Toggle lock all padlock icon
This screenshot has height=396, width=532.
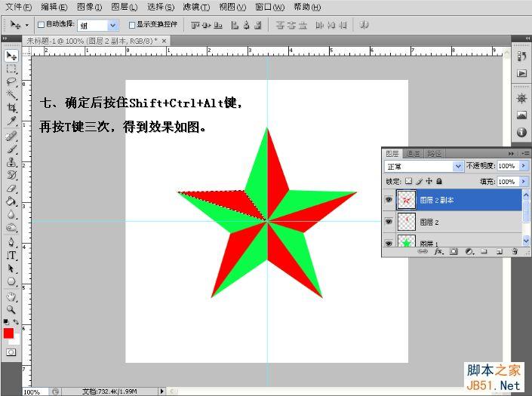coord(439,181)
